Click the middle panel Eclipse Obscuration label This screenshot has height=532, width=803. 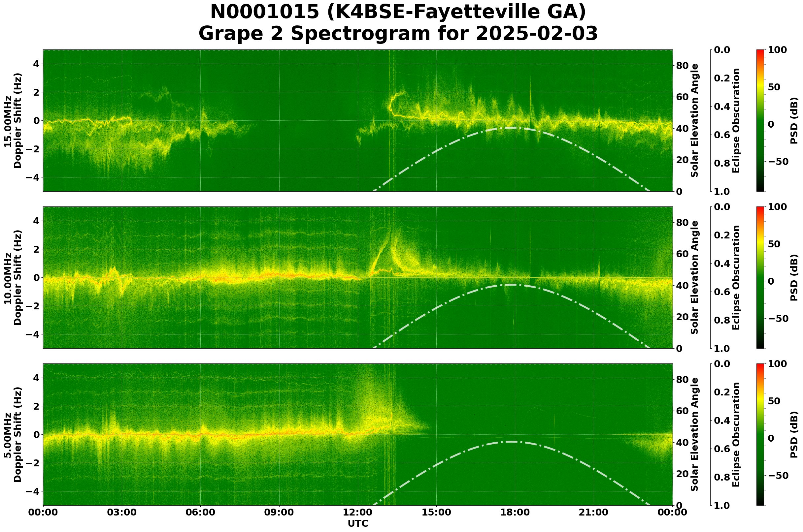(735, 278)
